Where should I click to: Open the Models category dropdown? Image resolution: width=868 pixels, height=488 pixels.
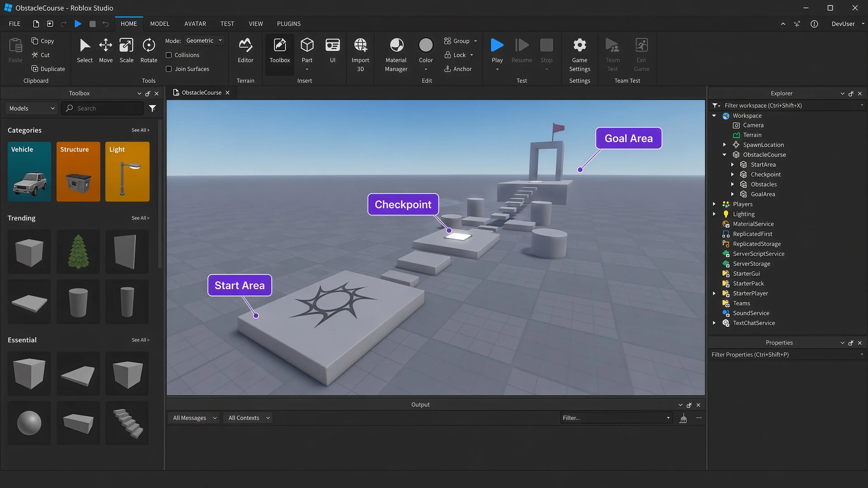point(32,108)
